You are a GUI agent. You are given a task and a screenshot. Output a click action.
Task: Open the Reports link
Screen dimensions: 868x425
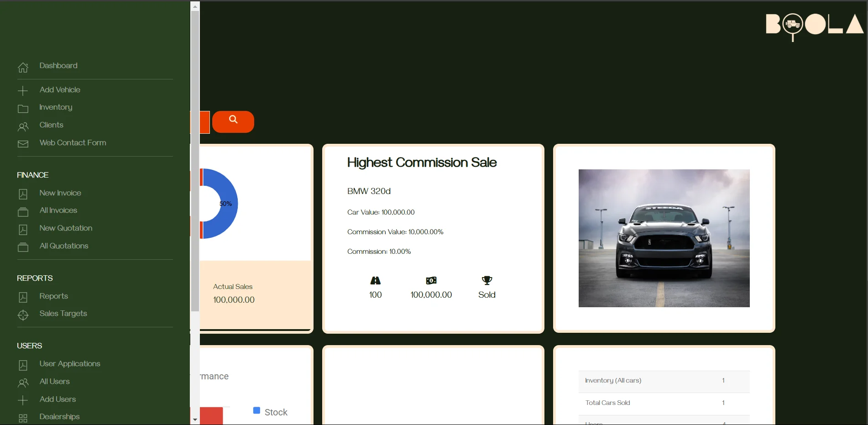point(53,296)
